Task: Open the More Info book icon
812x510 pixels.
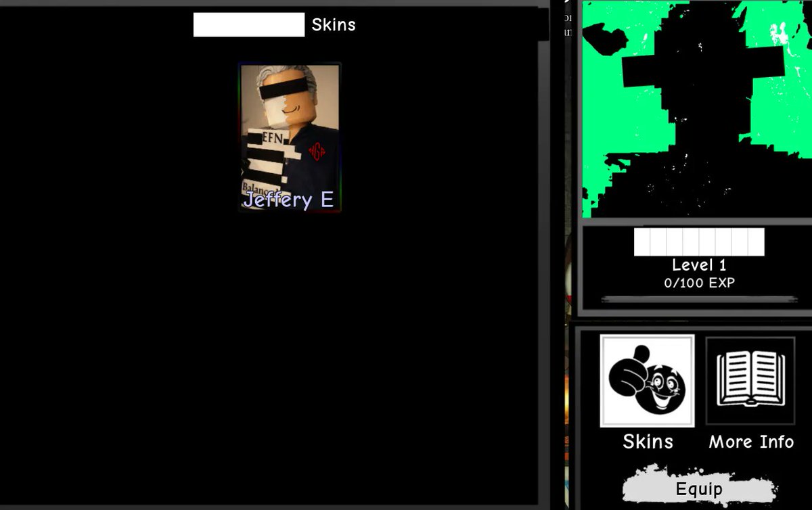Action: pos(750,381)
